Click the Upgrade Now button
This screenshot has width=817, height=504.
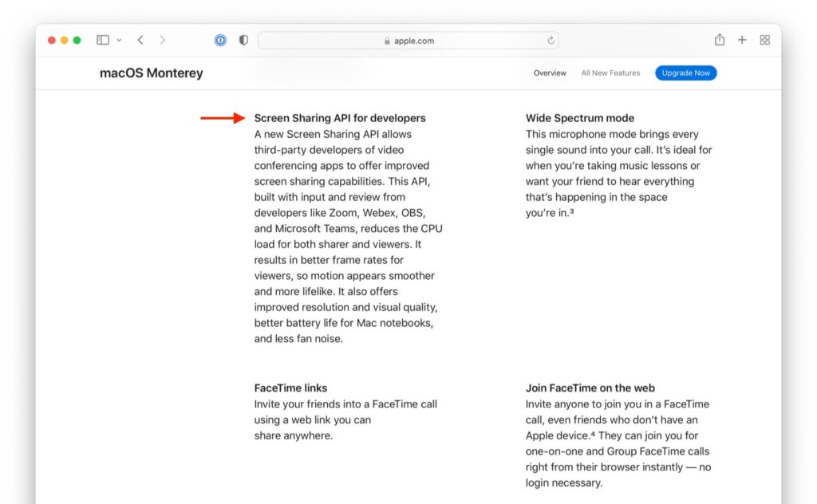click(x=685, y=73)
